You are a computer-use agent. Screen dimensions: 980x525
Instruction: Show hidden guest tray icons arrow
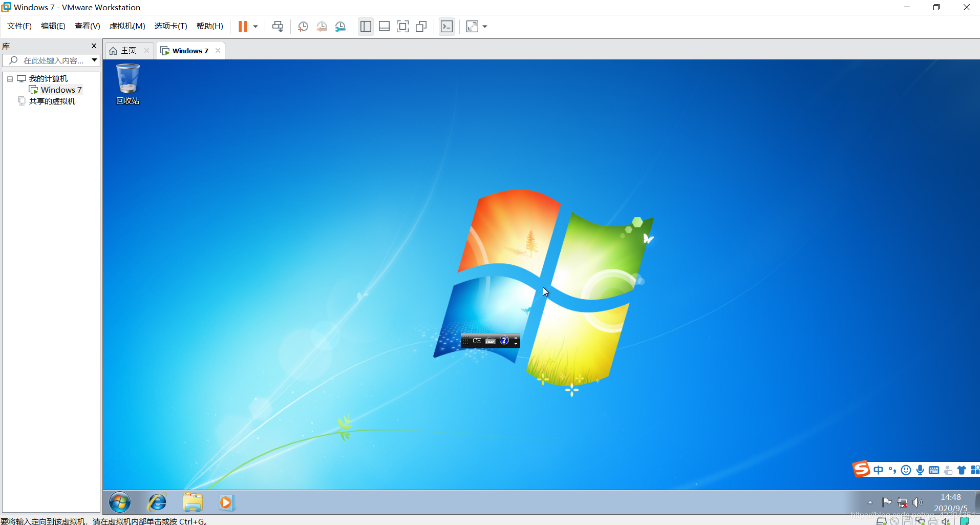[x=870, y=502]
